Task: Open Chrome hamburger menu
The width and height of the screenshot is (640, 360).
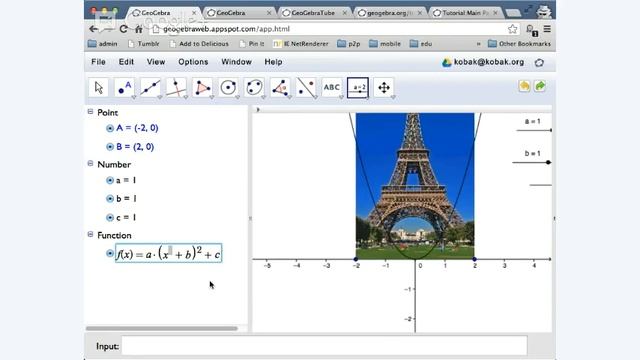Action: 547,29
